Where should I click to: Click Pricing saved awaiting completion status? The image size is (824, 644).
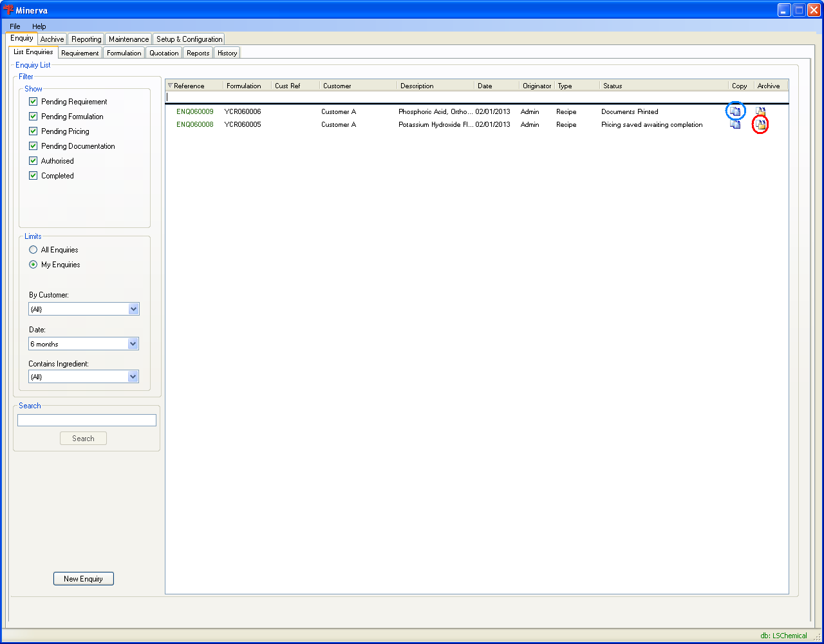point(652,124)
